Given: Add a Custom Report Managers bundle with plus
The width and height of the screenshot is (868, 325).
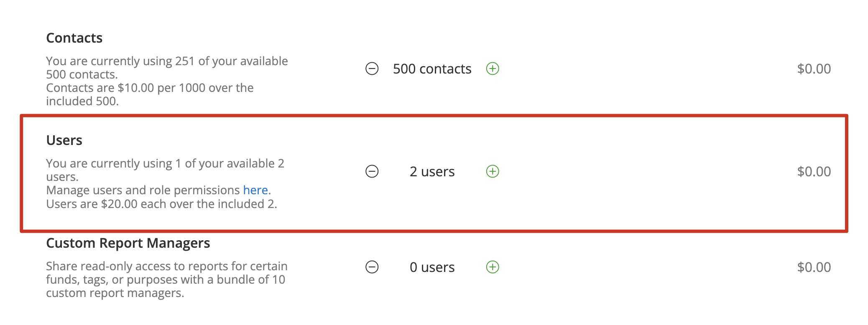Looking at the screenshot, I should click(493, 267).
